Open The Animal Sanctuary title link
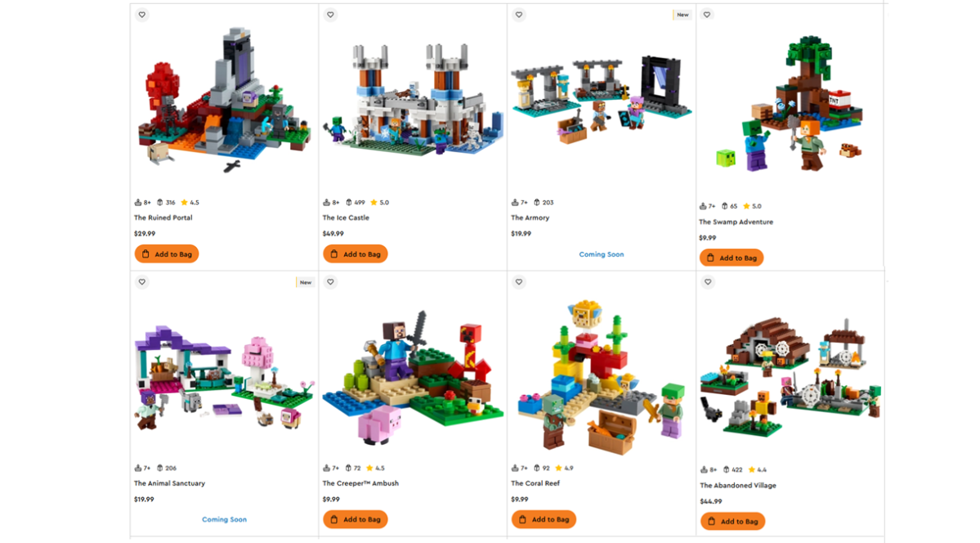 coord(169,483)
